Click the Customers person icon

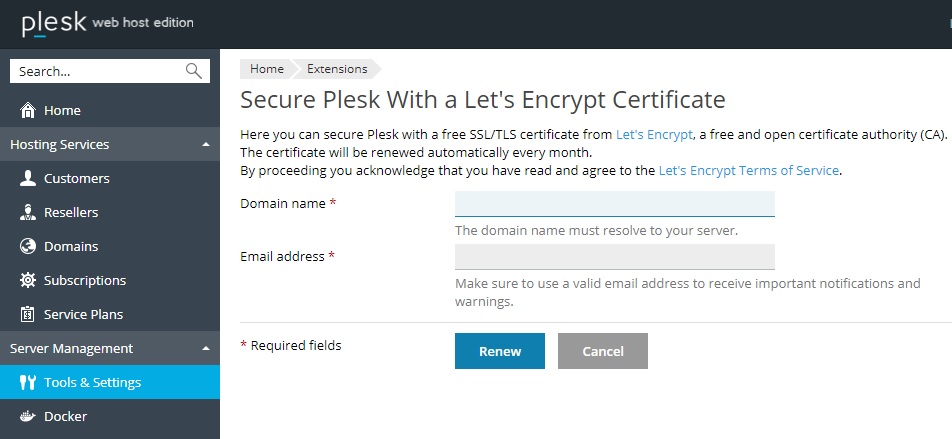[28, 178]
